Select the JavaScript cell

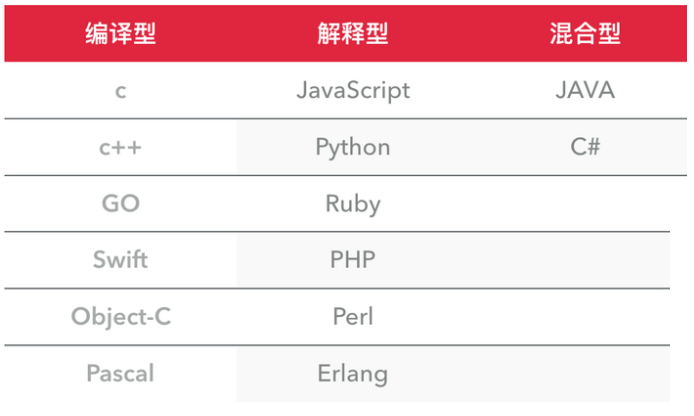353,91
